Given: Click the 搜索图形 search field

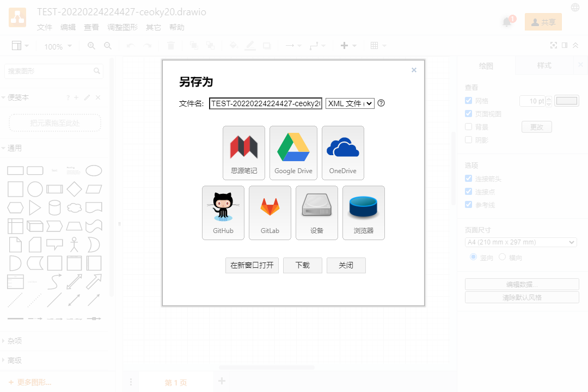Looking at the screenshot, I should point(53,71).
